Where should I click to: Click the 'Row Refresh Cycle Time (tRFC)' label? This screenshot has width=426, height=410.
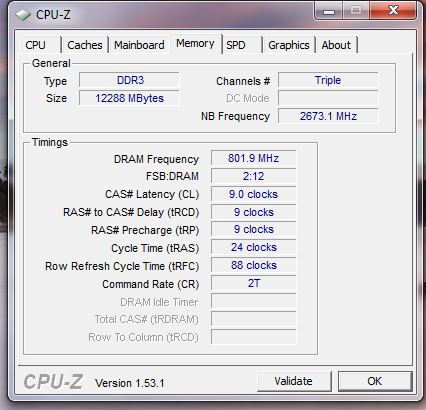pyautogui.click(x=122, y=266)
